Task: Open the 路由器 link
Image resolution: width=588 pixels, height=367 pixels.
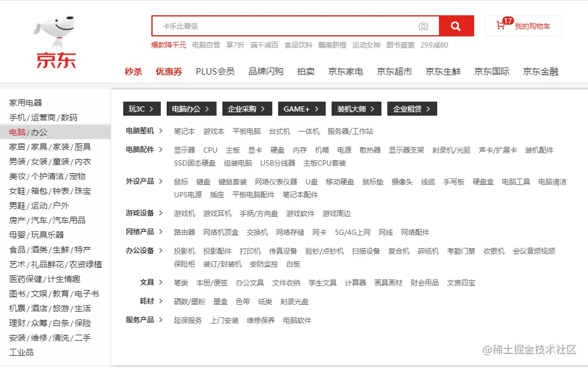Action: [x=184, y=233]
